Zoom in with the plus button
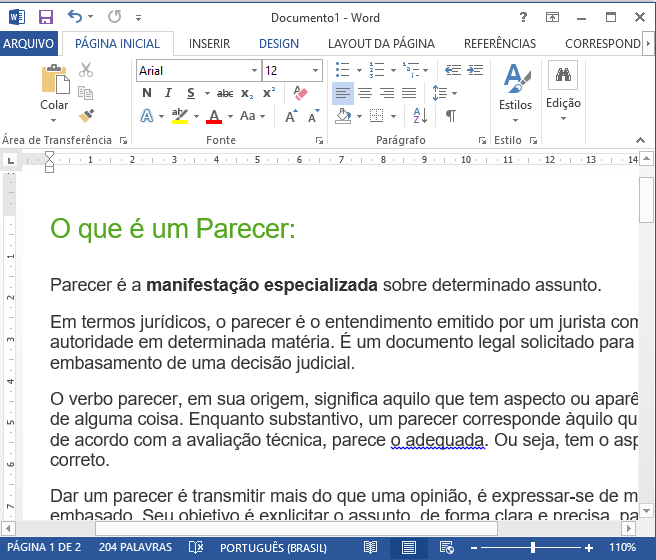Image resolution: width=656 pixels, height=560 pixels. pos(589,547)
